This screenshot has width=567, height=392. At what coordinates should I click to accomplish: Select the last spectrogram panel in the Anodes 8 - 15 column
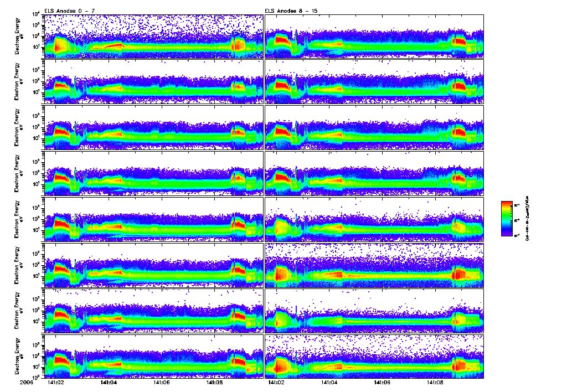[x=374, y=357]
